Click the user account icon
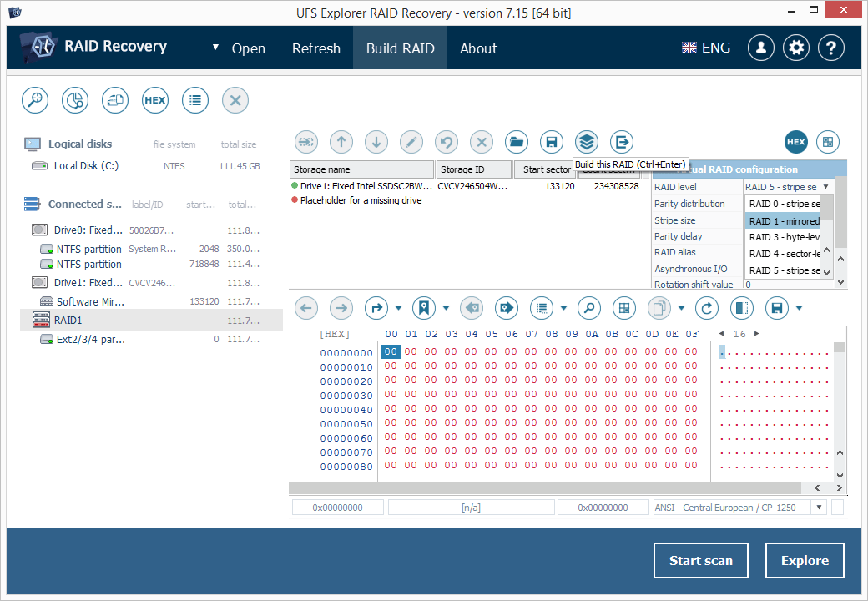This screenshot has width=868, height=601. point(761,48)
